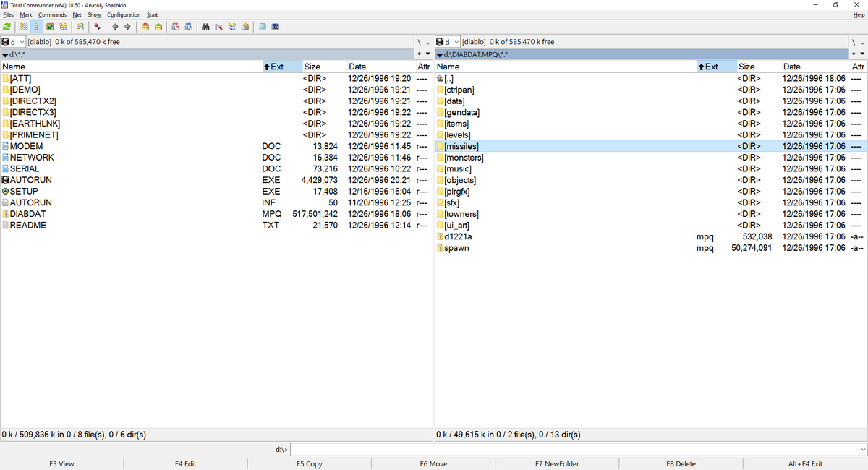Click the red star toolbar icon
The width and height of the screenshot is (868, 470).
point(97,27)
